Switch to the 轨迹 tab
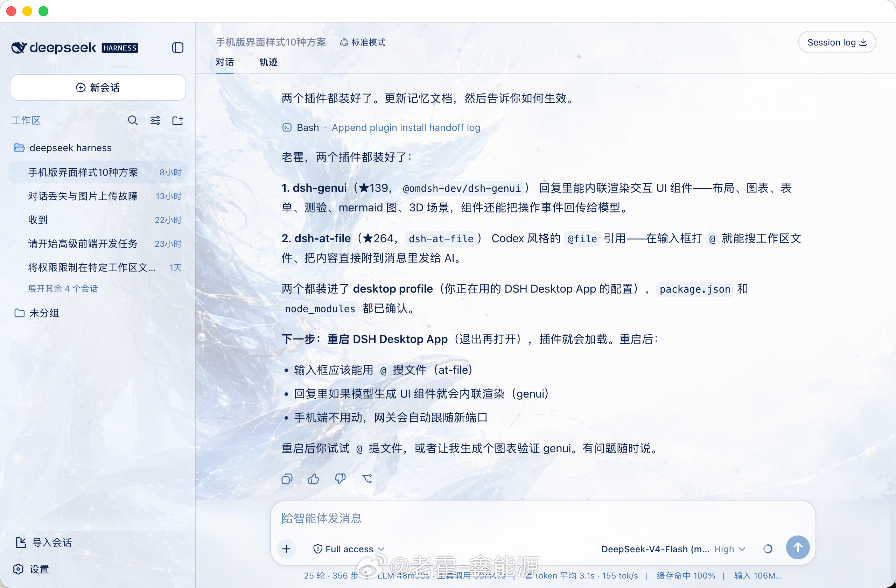Viewport: 896px width, 588px height. click(268, 62)
